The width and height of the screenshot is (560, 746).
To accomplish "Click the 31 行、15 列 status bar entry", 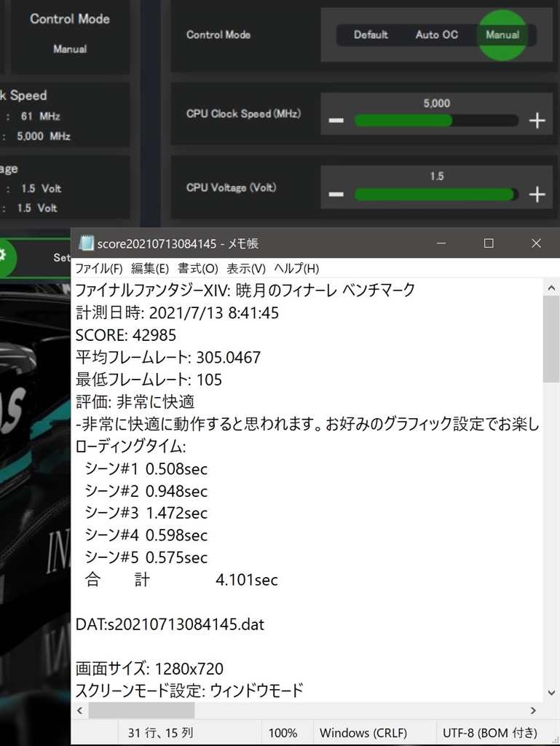I will pyautogui.click(x=161, y=733).
